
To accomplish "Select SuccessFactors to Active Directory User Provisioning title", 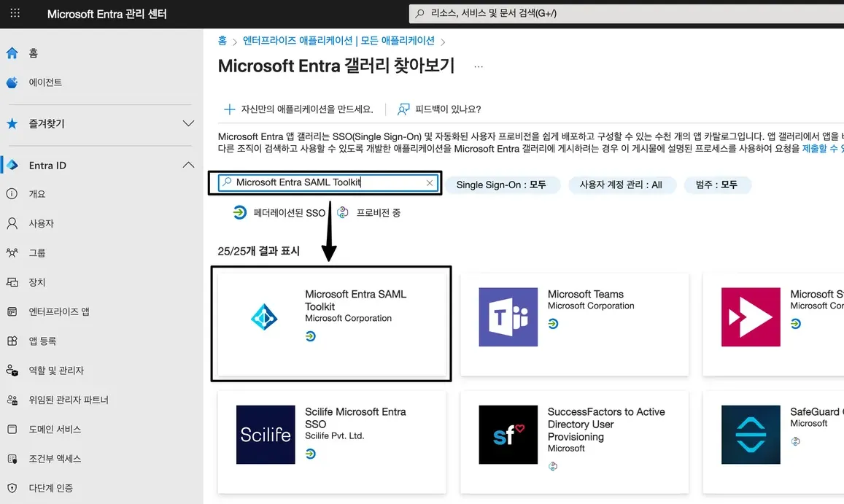I will pyautogui.click(x=606, y=424).
